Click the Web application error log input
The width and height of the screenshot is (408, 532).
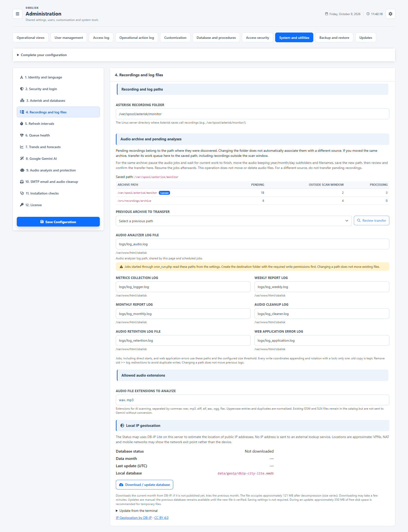(x=322, y=340)
